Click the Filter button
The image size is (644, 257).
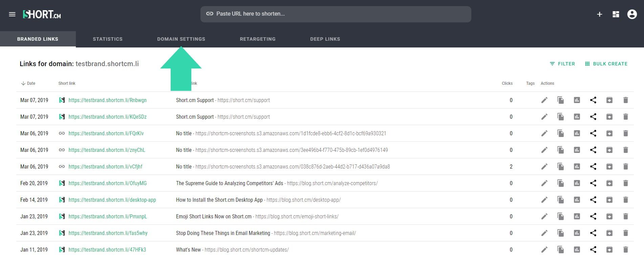click(562, 64)
